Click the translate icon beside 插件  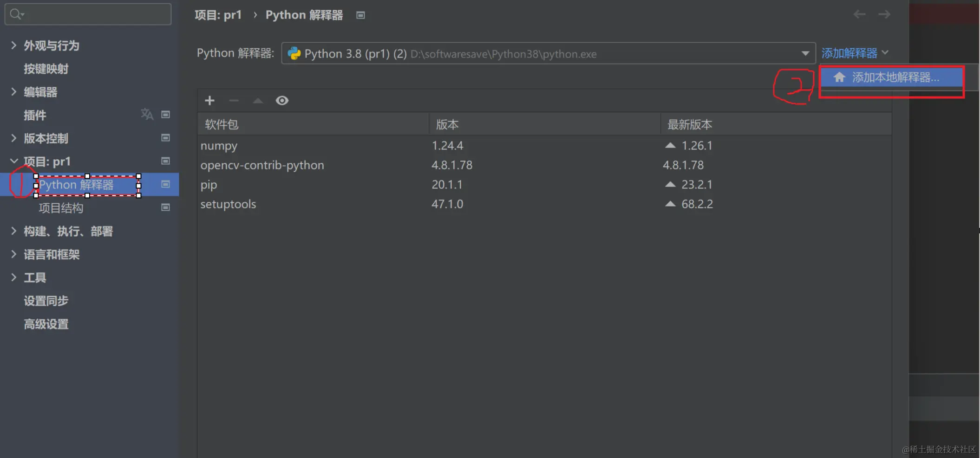point(147,114)
